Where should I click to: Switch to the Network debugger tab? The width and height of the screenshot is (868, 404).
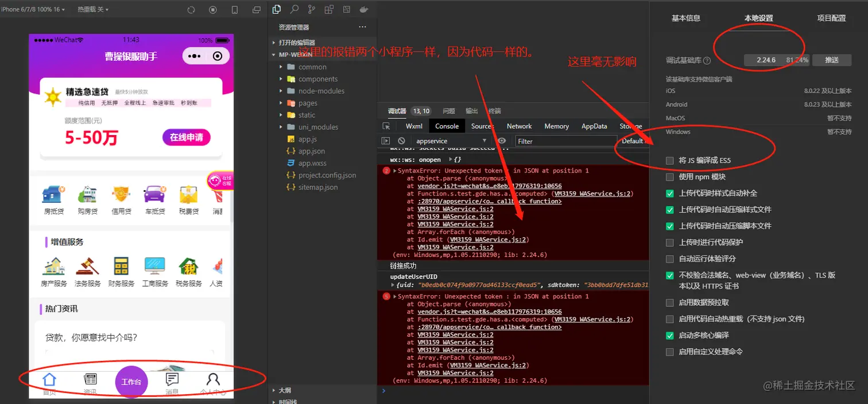pos(519,126)
